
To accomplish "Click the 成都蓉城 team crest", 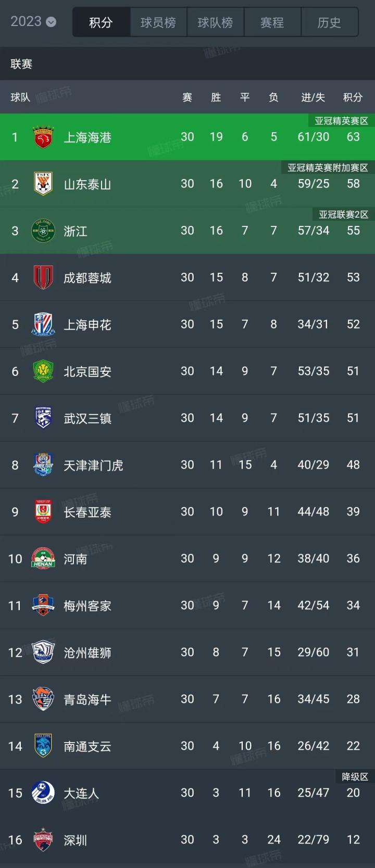I will [43, 278].
